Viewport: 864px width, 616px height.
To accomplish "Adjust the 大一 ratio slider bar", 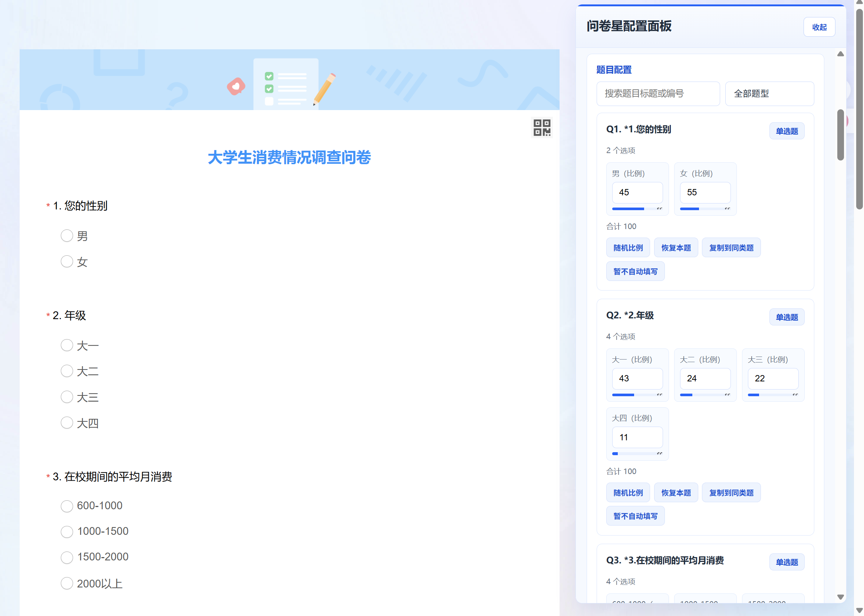I will point(637,395).
